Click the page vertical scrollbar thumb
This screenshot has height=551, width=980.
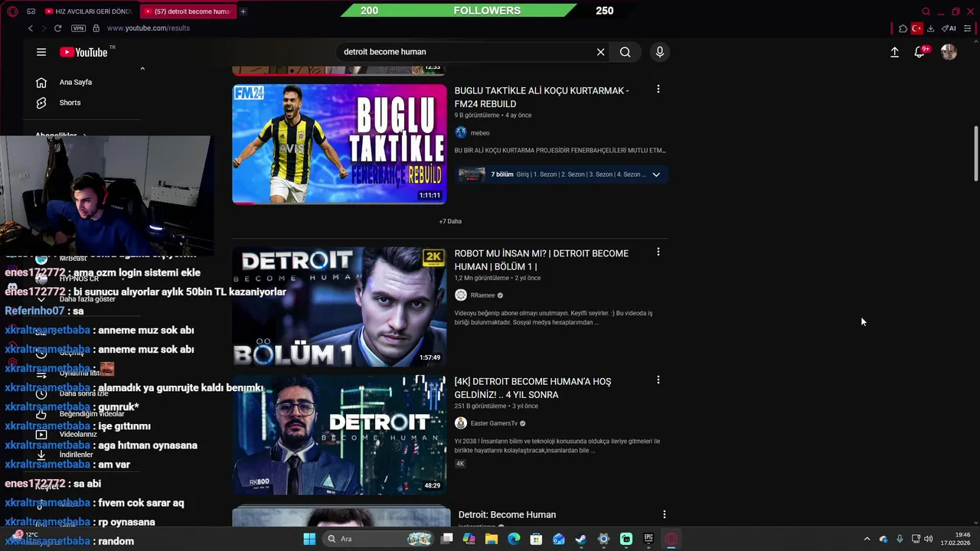(x=975, y=153)
